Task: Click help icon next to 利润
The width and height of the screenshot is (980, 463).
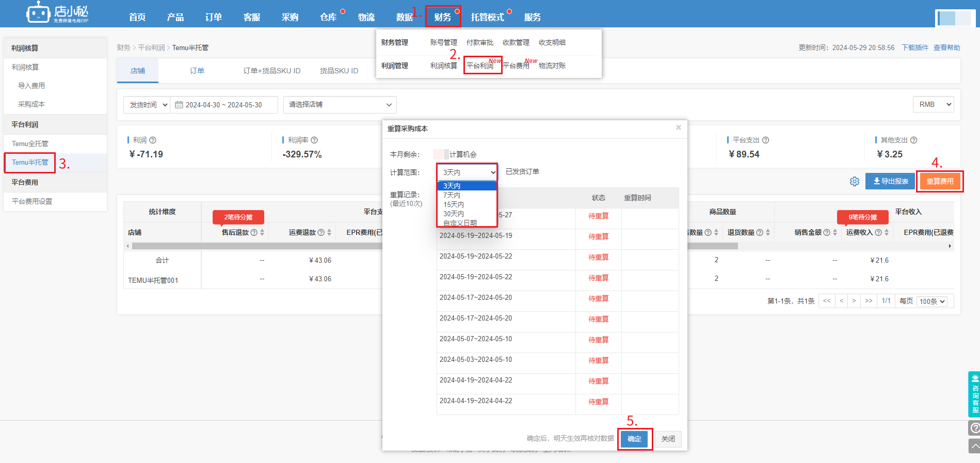Action: (153, 140)
